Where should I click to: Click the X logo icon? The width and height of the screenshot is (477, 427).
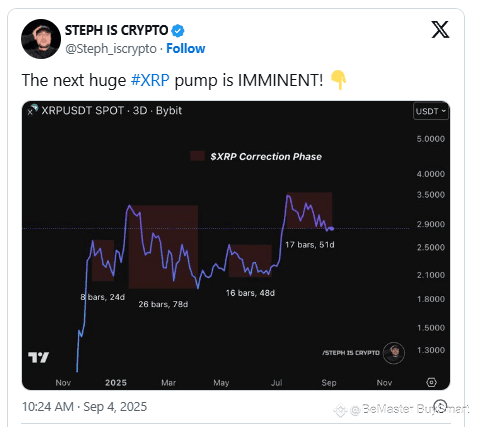(440, 29)
